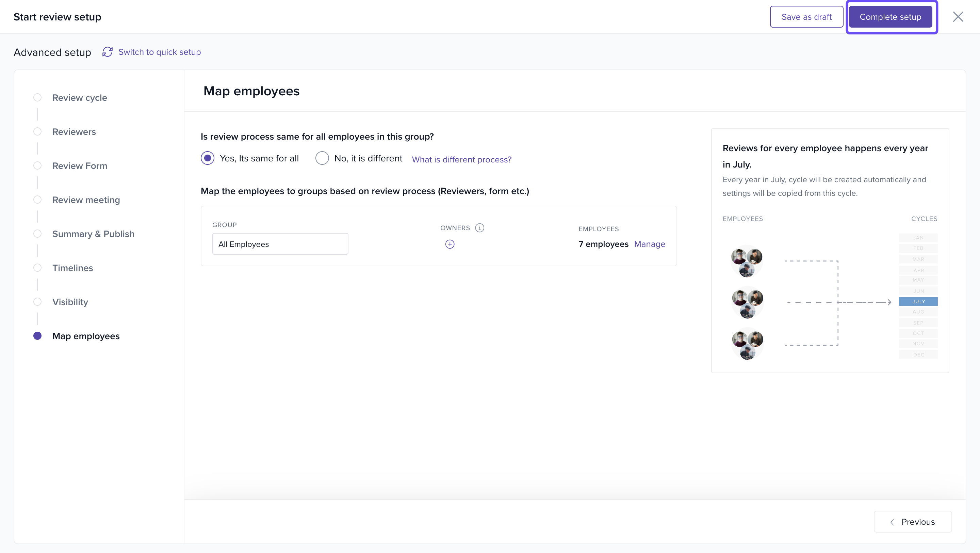The image size is (980, 553).
Task: Open the Timelines step
Action: click(72, 268)
